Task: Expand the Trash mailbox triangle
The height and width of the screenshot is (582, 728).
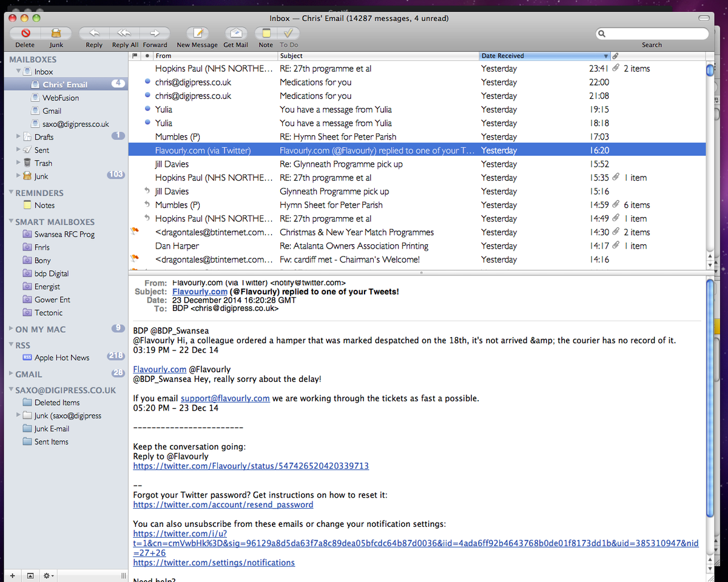Action: (x=19, y=163)
